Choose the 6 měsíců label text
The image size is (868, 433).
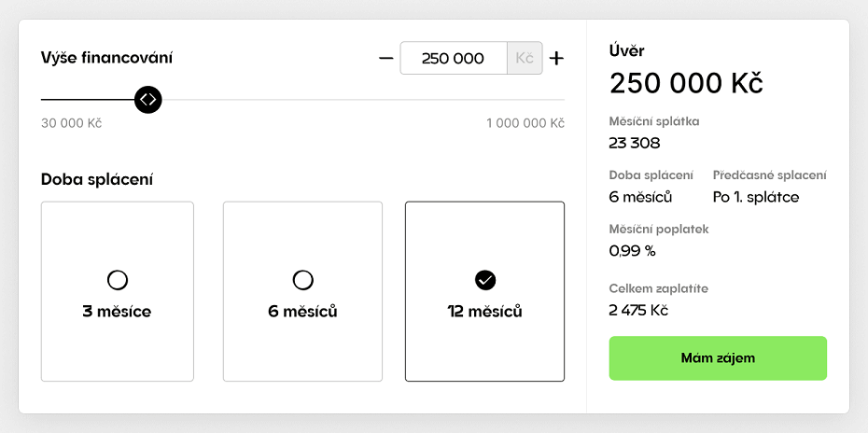(x=302, y=312)
